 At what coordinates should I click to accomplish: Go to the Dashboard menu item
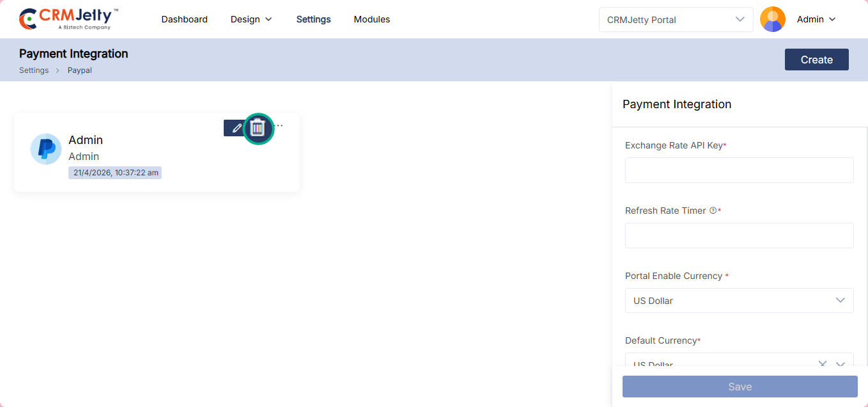coord(184,19)
